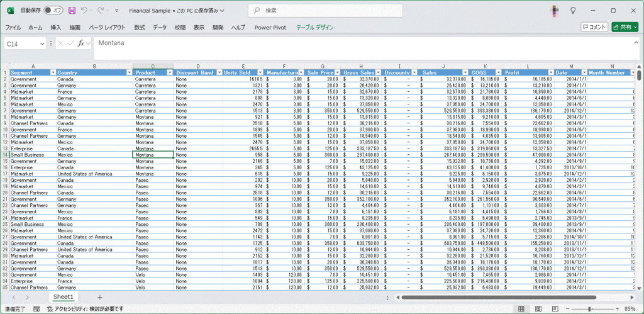The height and width of the screenshot is (314, 644).
Task: Open the データ ribbon tab
Action: 160,28
